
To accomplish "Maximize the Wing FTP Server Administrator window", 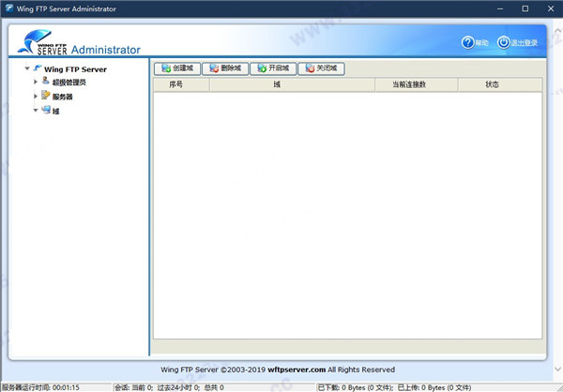I will [x=525, y=8].
